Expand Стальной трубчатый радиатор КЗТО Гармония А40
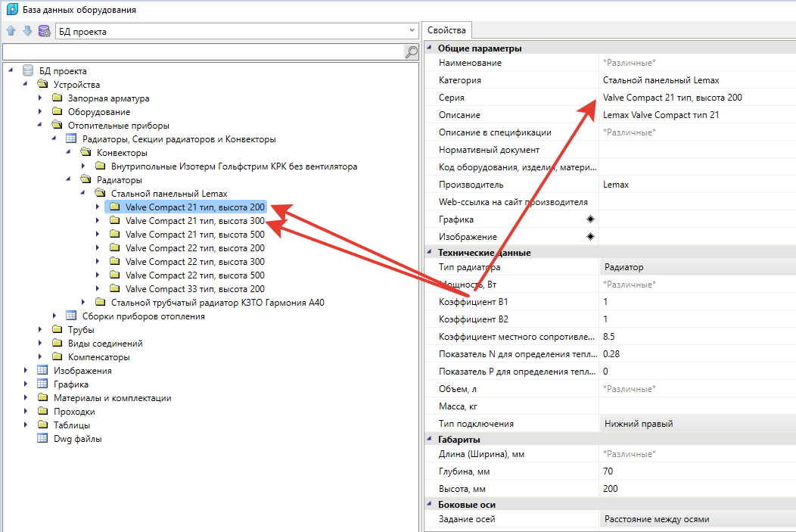The image size is (796, 532). (83, 302)
